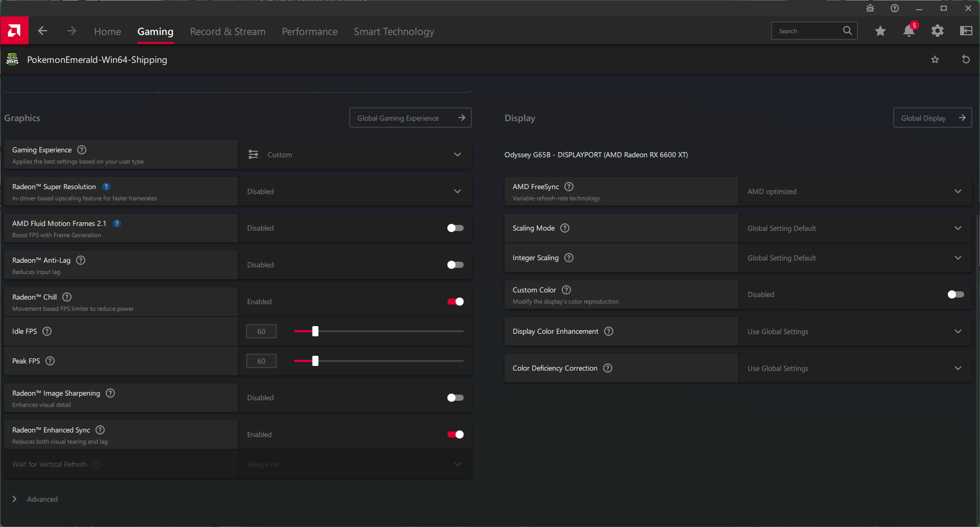Click the PokemonEmerald game icon

[x=13, y=59]
